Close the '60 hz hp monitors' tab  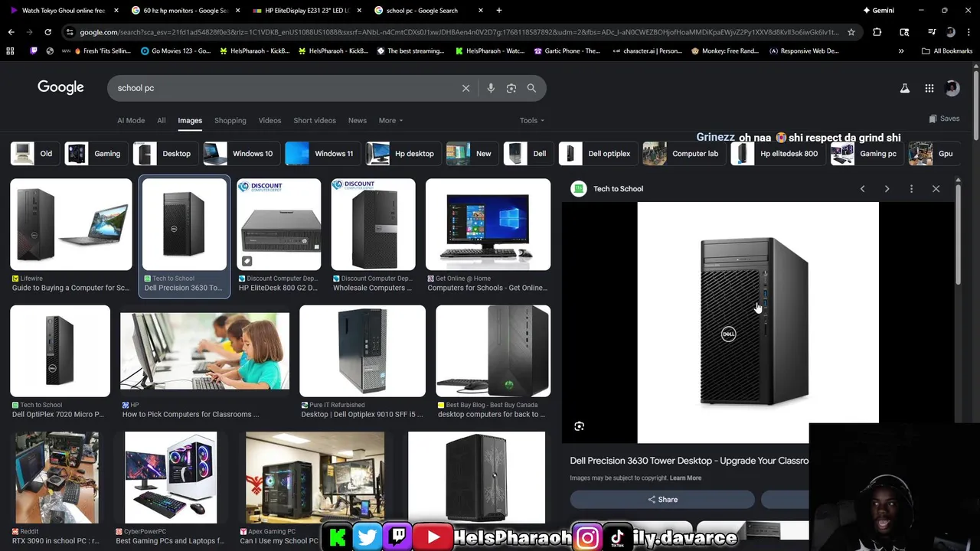237,11
